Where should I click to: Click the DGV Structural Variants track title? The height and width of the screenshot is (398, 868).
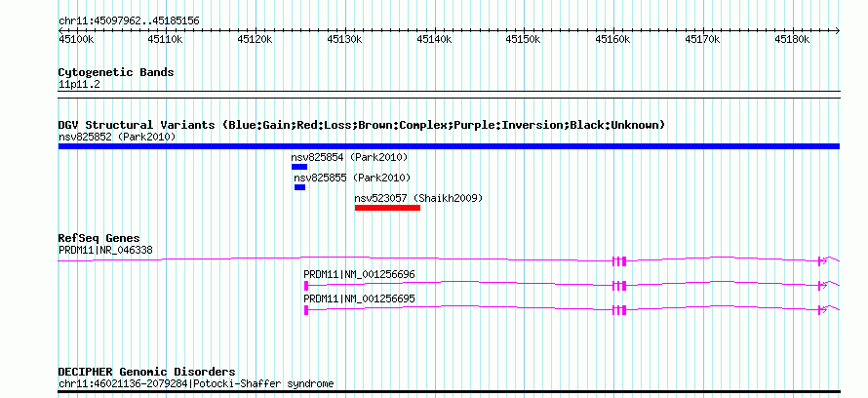(362, 125)
